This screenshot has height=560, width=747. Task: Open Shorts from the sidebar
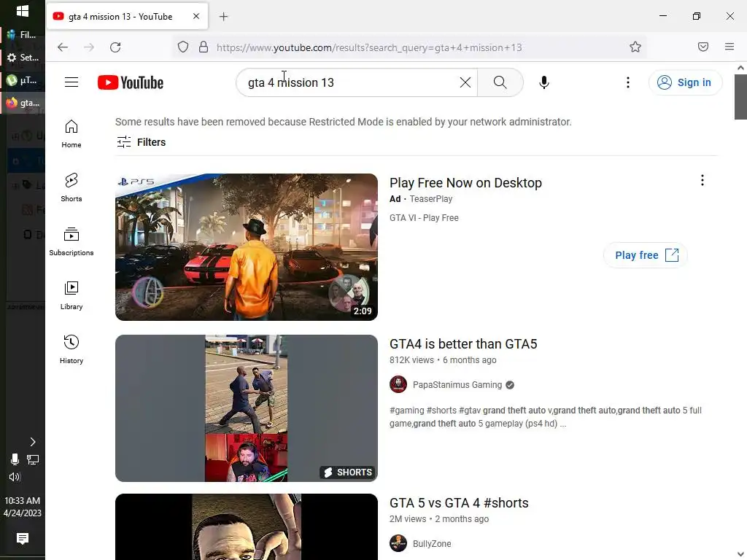coord(71,187)
